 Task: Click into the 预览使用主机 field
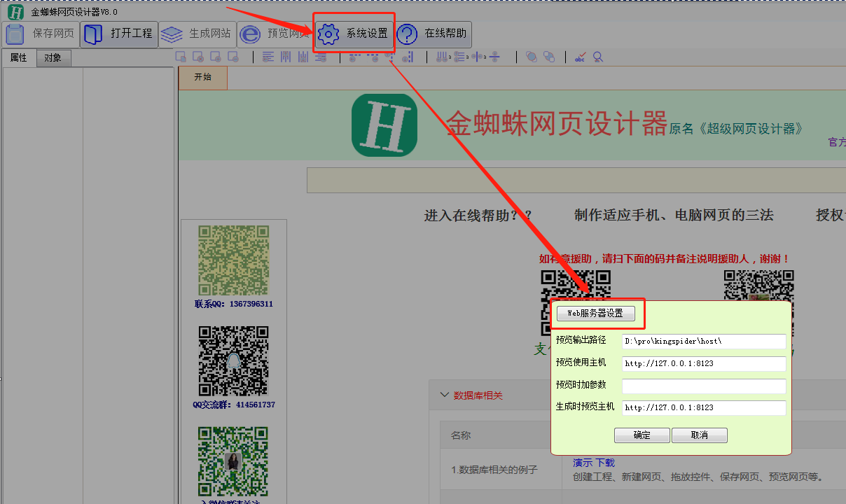[x=704, y=363]
